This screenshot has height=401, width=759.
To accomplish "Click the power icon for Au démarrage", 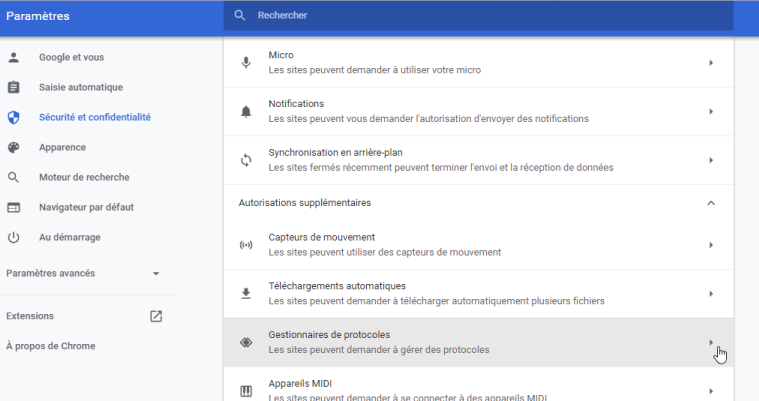I will [x=14, y=237].
